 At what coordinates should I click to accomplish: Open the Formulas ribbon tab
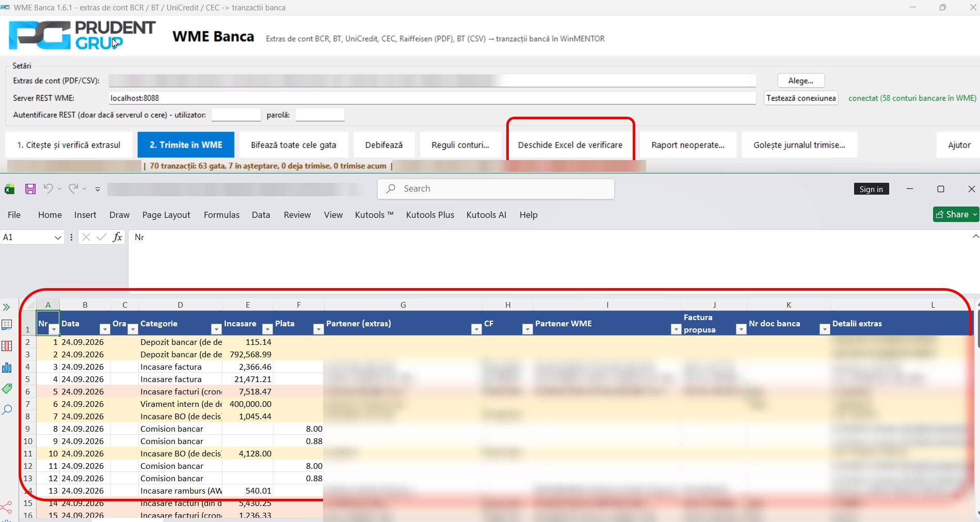221,215
